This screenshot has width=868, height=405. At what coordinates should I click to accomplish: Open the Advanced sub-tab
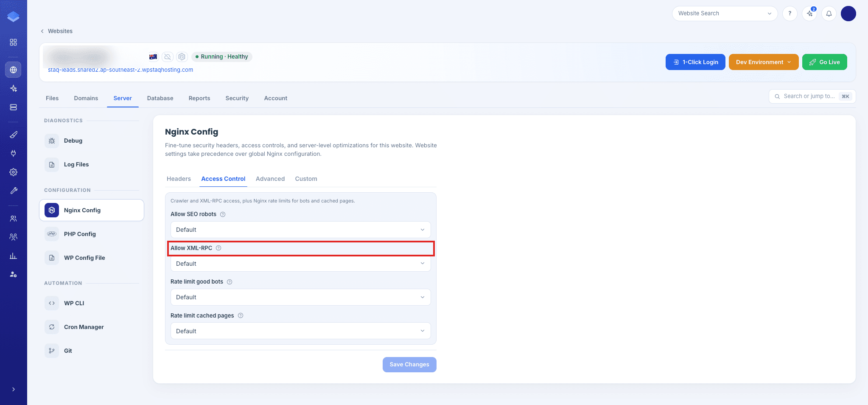coord(270,179)
